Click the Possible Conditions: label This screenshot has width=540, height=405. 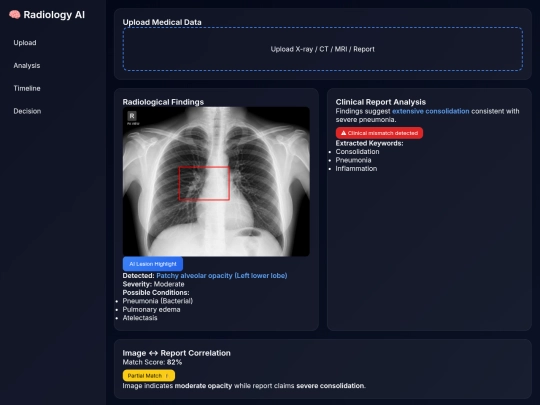click(x=156, y=292)
